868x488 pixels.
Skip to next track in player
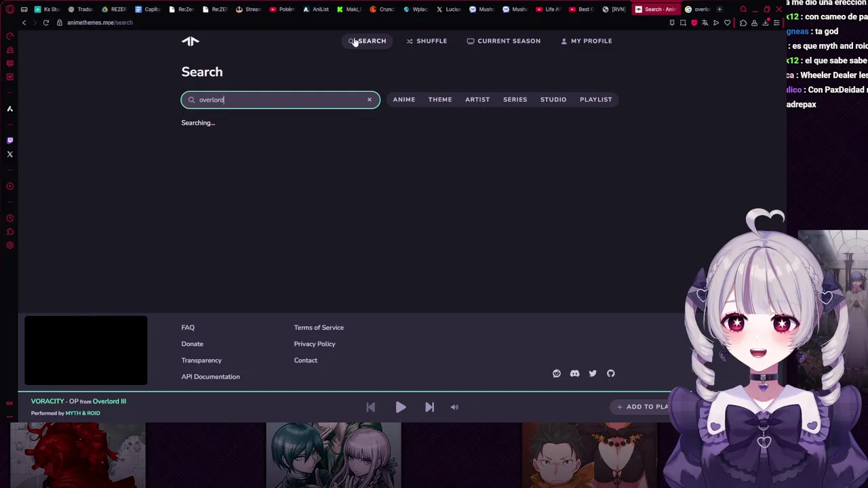click(x=429, y=407)
